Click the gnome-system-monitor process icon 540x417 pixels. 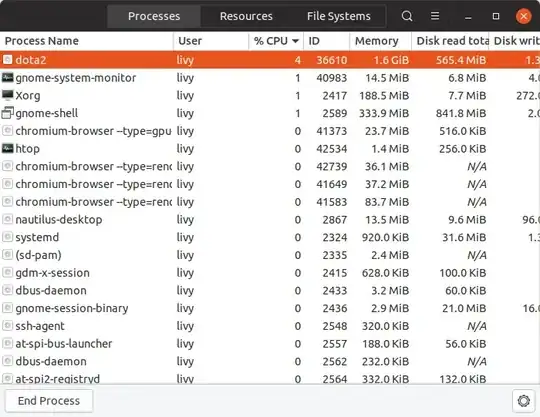(8, 77)
